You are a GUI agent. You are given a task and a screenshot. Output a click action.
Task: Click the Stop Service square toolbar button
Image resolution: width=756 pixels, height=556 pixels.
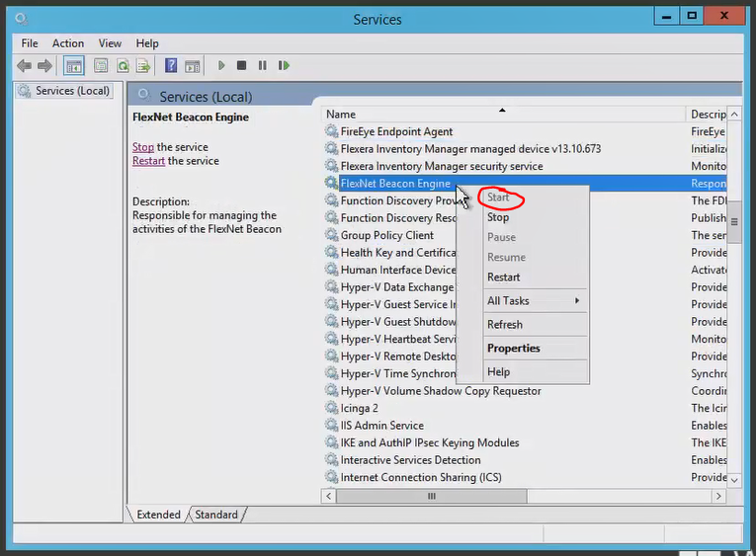click(241, 65)
